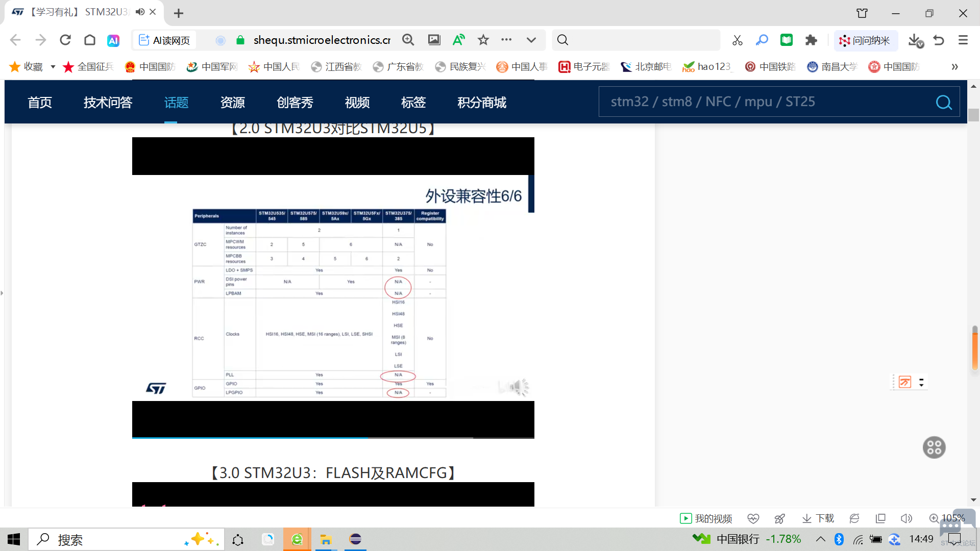Bookmark this page with star icon

(483, 40)
